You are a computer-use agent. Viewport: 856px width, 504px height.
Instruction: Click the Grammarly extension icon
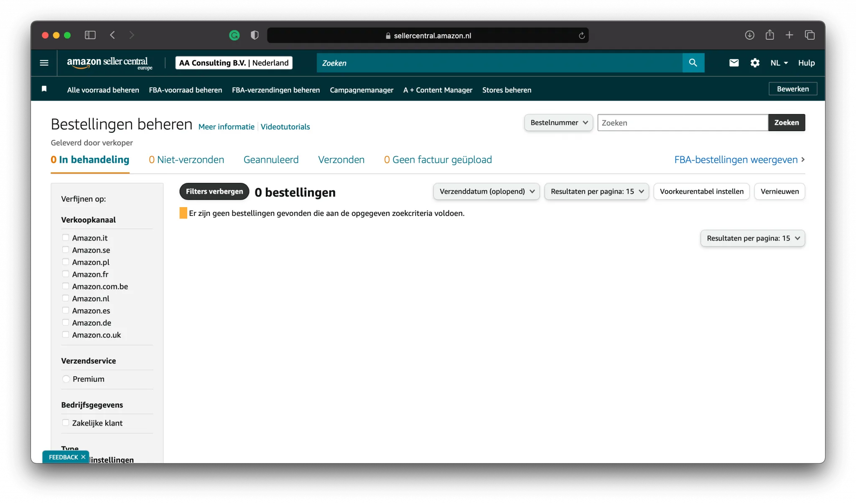(x=234, y=35)
